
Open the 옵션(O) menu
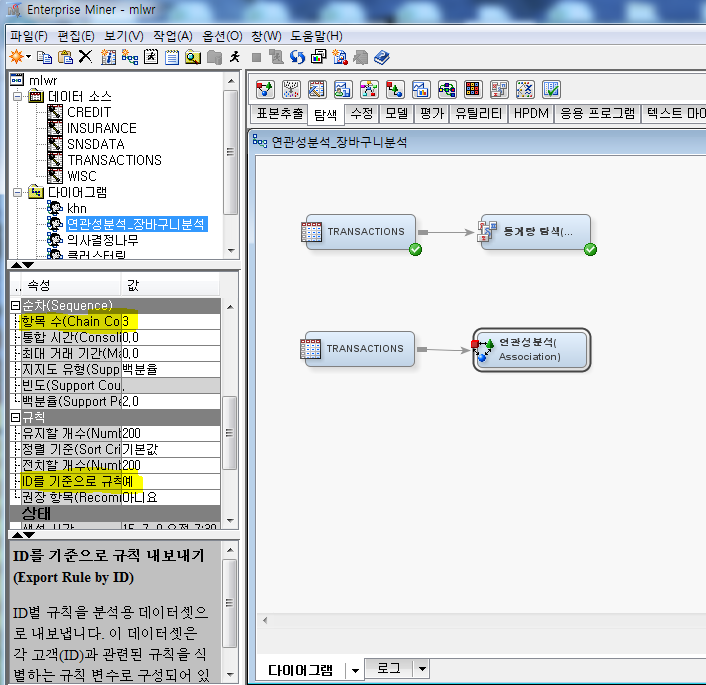[x=222, y=36]
